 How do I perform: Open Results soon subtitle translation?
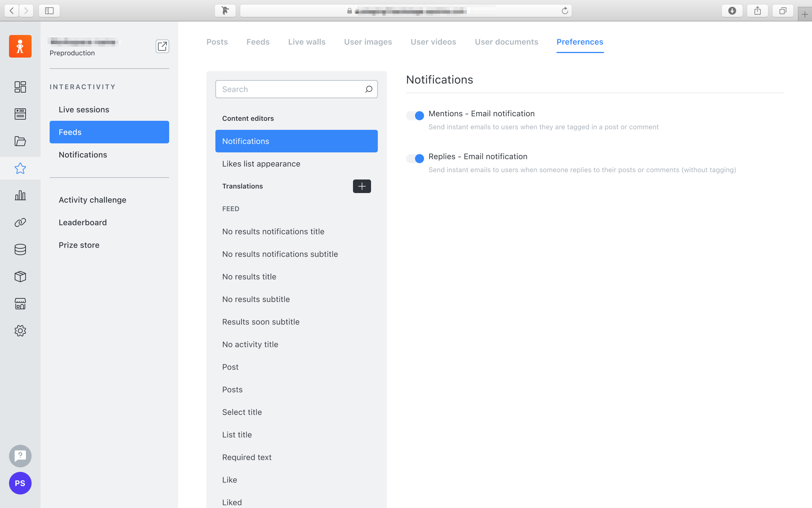click(297, 322)
